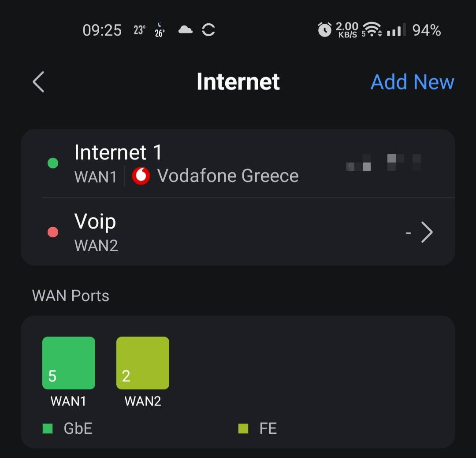Image resolution: width=476 pixels, height=458 pixels.
Task: Tap the GbE legend green square
Action: click(48, 428)
